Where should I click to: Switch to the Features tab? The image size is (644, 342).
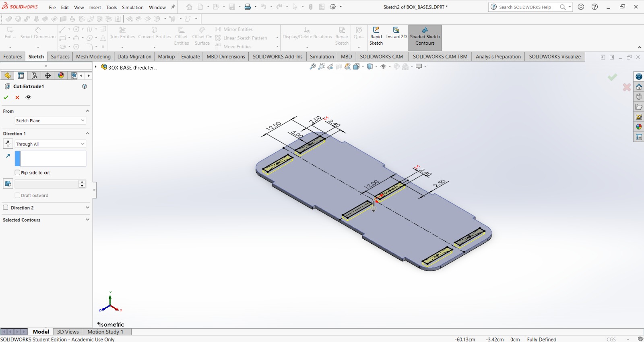(x=12, y=57)
